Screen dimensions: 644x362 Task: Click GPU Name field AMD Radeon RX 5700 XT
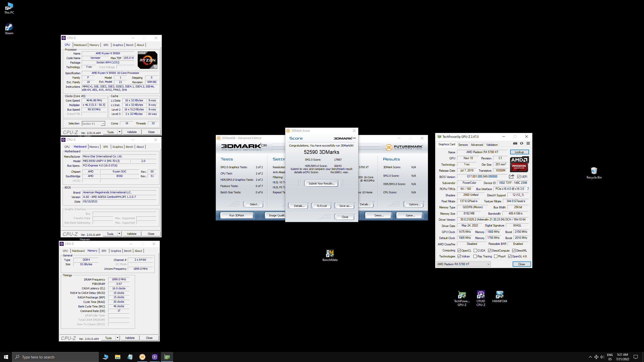click(482, 152)
